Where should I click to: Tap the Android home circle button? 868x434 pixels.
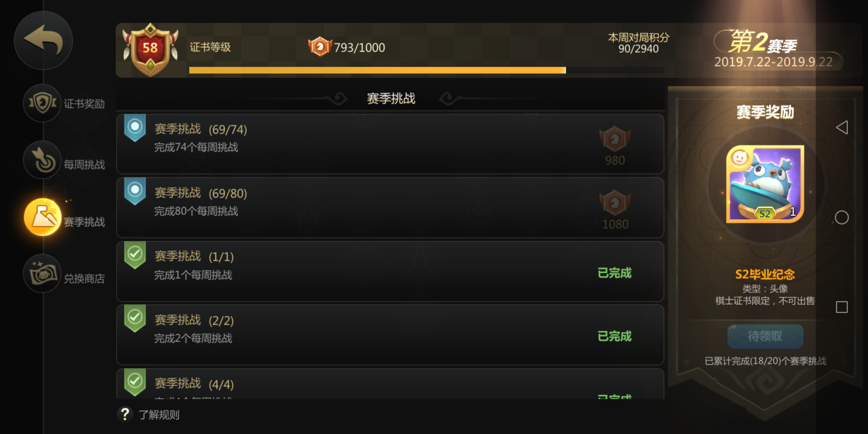pos(841,217)
